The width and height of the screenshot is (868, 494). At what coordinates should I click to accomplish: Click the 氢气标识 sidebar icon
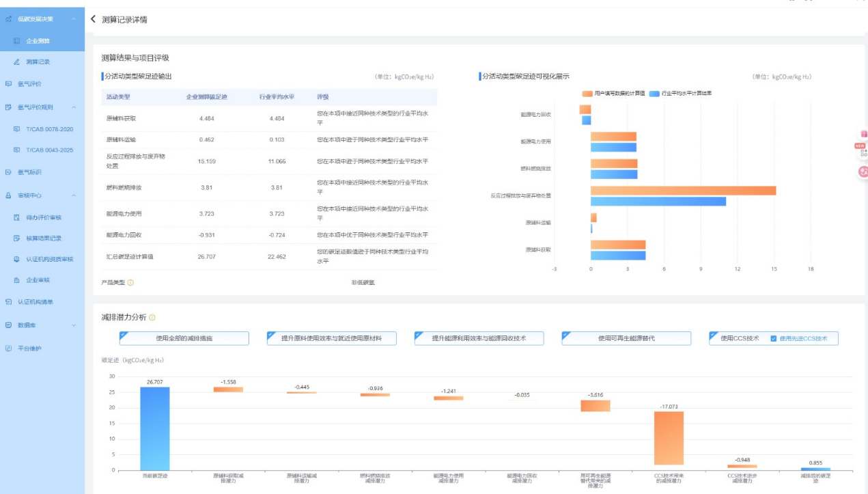click(x=9, y=172)
